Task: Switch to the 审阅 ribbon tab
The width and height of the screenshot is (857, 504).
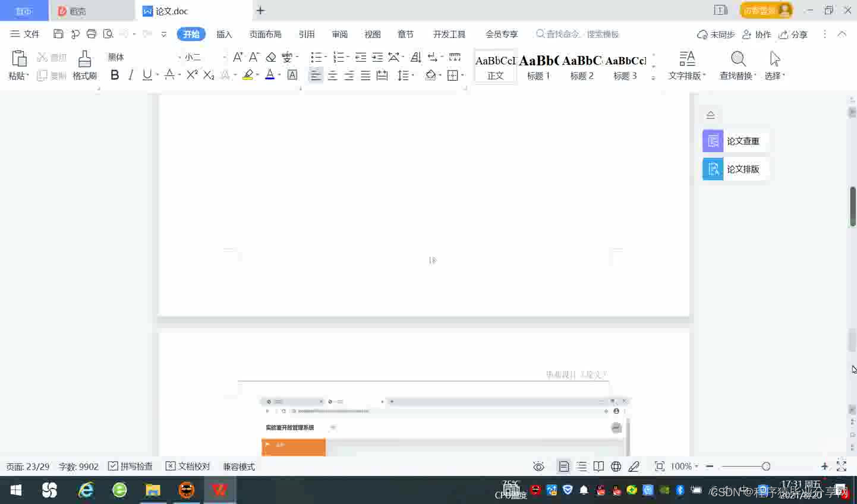Action: 340,34
